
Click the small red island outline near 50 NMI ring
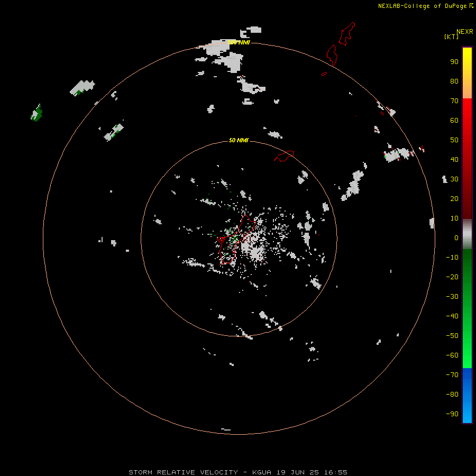click(x=284, y=156)
